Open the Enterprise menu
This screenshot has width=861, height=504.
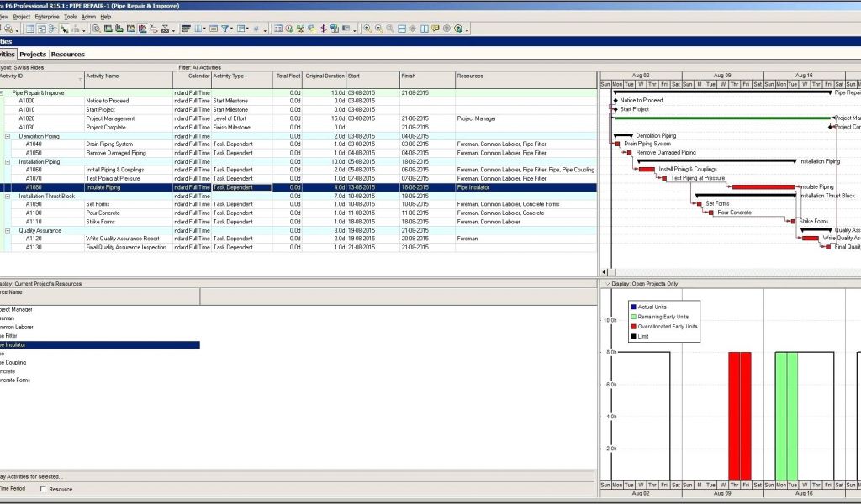(x=47, y=17)
